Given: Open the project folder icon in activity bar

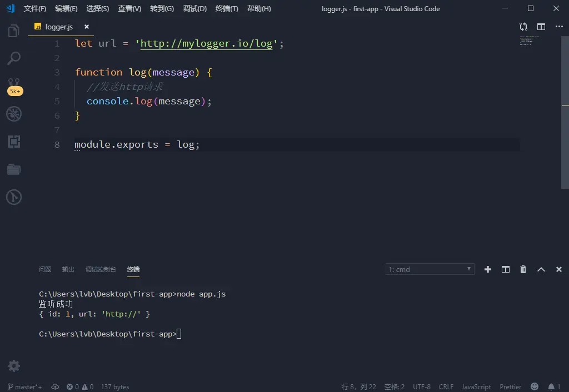Looking at the screenshot, I should [14, 169].
